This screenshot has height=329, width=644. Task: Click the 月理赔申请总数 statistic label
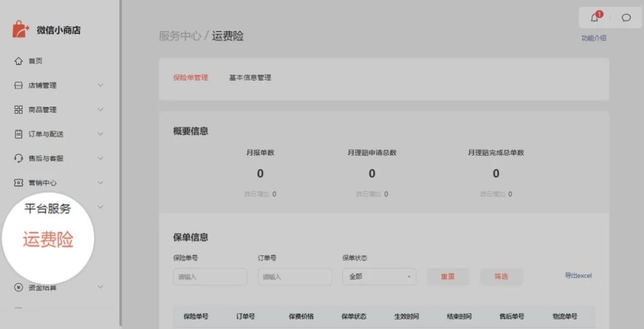[371, 153]
